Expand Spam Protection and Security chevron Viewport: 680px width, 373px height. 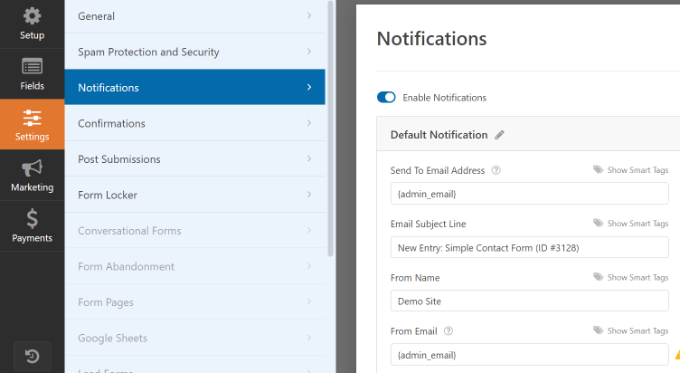coord(309,51)
